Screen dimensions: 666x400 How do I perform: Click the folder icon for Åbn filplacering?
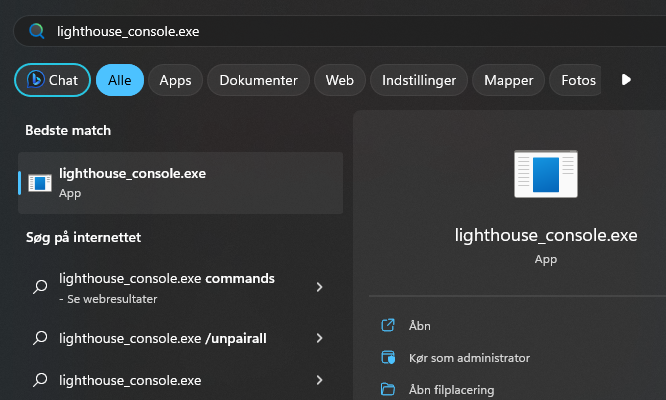388,389
